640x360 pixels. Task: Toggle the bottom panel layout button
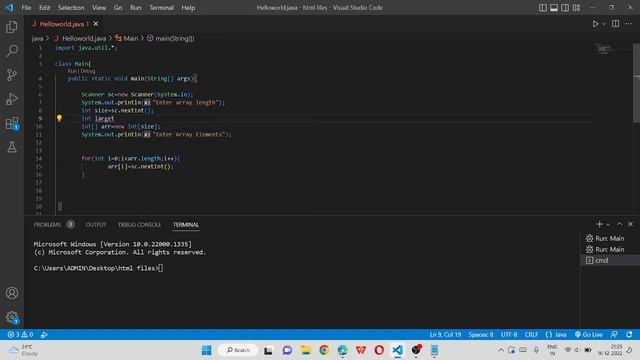554,8
